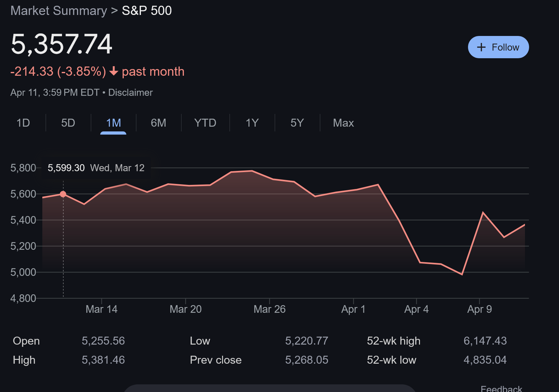559x392 pixels.
Task: Select the 1M time range tab
Action: 113,123
